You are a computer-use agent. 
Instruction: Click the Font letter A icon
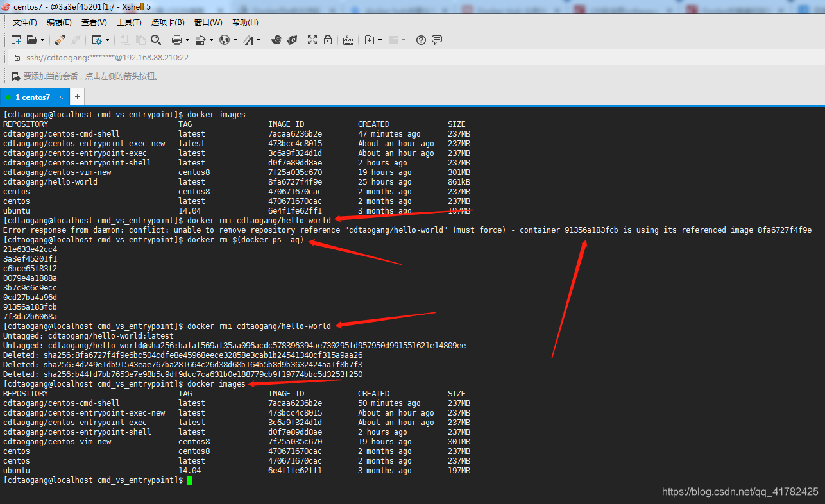(x=248, y=40)
